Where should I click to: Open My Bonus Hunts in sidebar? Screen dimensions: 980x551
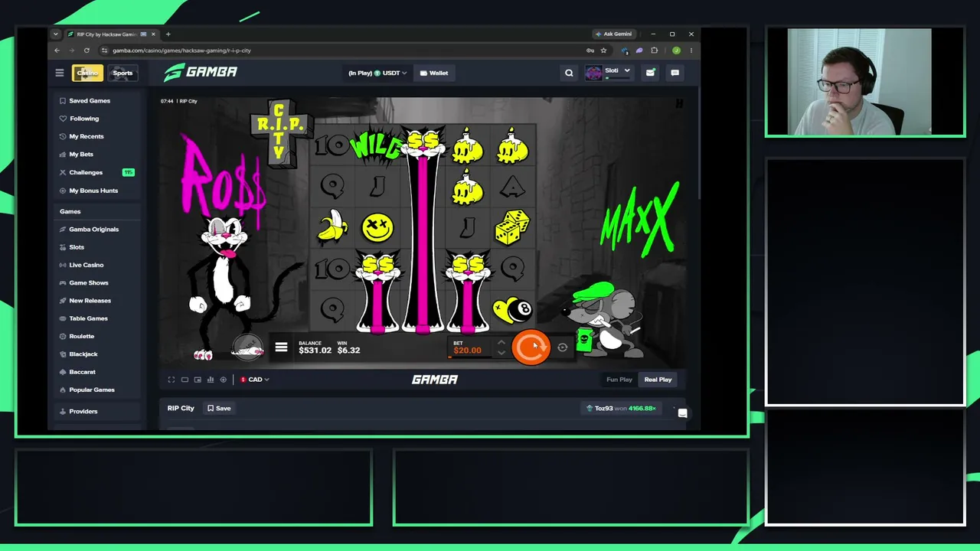(93, 191)
